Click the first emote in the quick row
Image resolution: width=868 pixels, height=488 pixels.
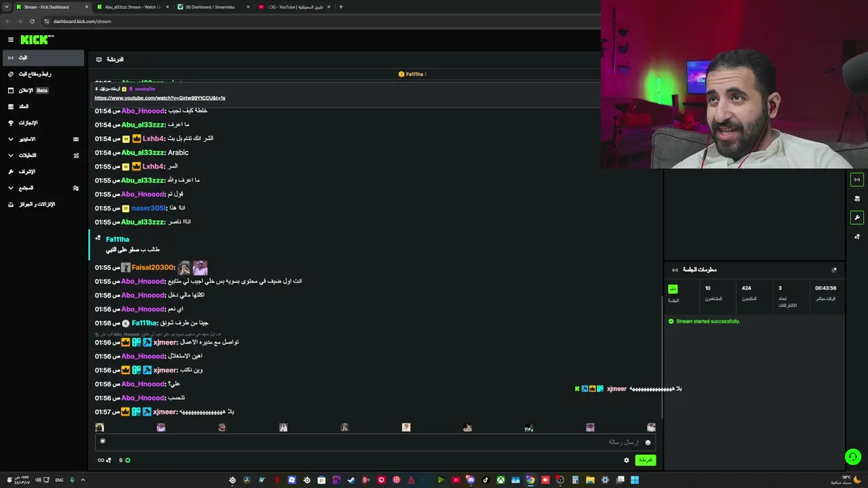tap(100, 428)
